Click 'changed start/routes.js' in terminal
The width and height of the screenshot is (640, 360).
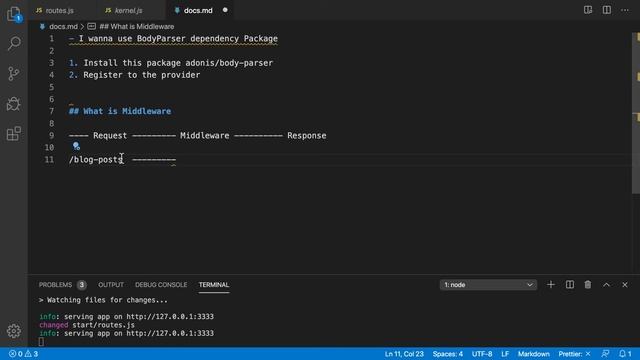click(87, 325)
